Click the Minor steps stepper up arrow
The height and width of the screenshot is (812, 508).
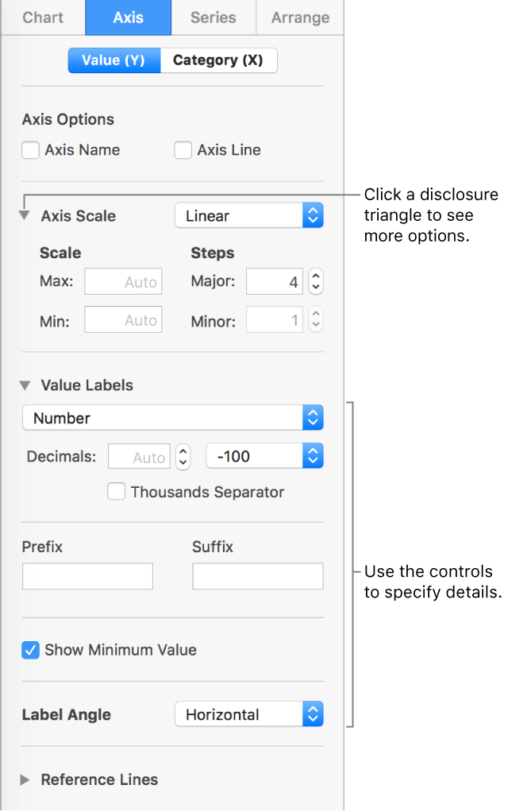click(315, 315)
